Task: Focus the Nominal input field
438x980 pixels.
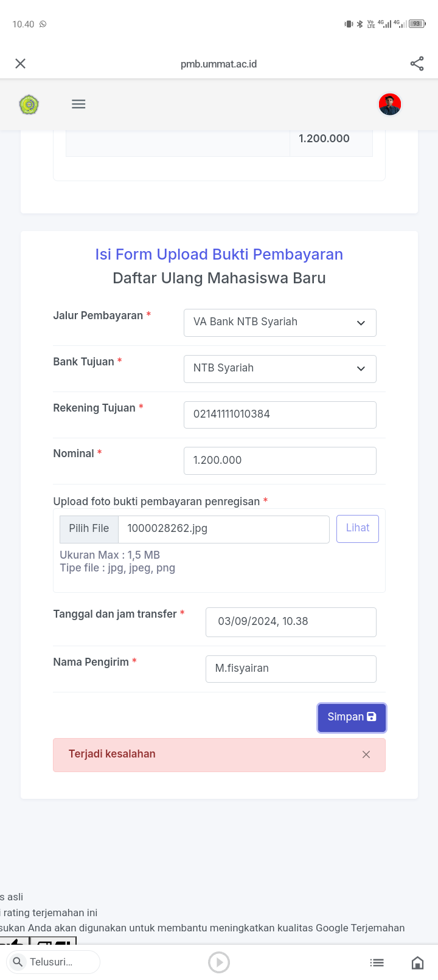Action: click(x=280, y=461)
